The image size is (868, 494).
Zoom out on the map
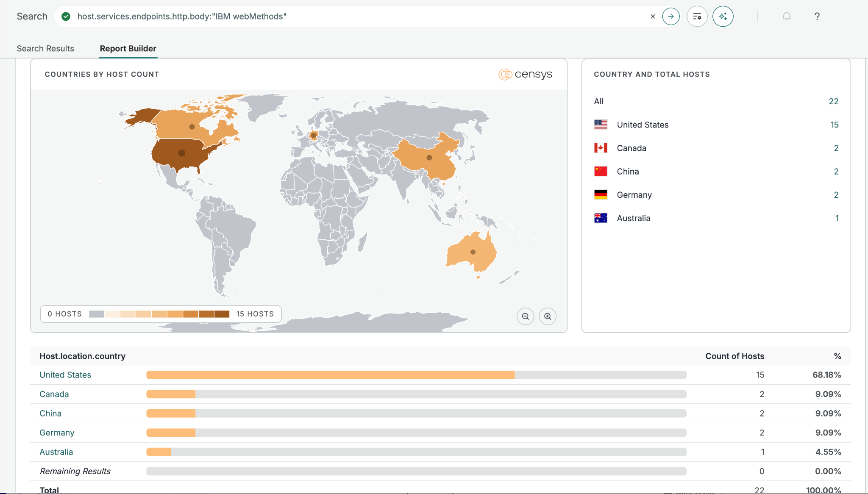coord(526,316)
